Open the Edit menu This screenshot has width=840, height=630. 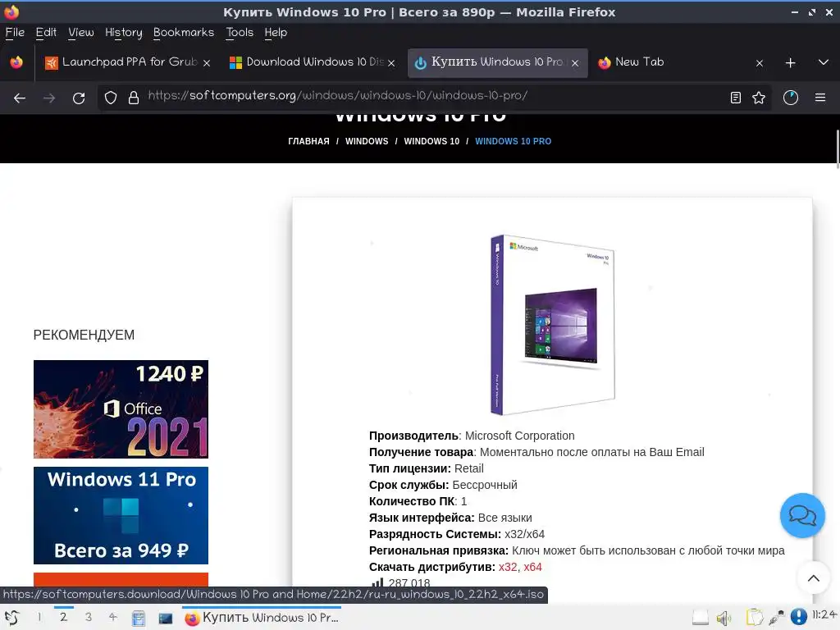46,33
